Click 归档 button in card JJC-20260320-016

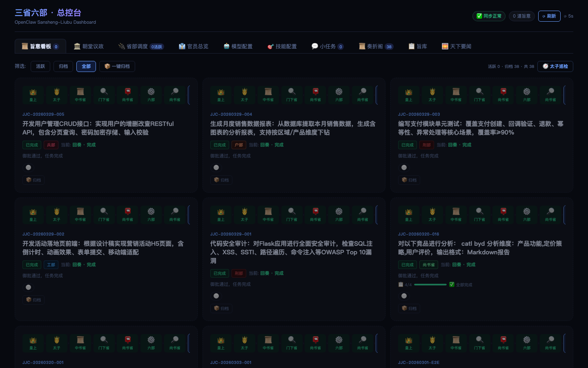410,308
